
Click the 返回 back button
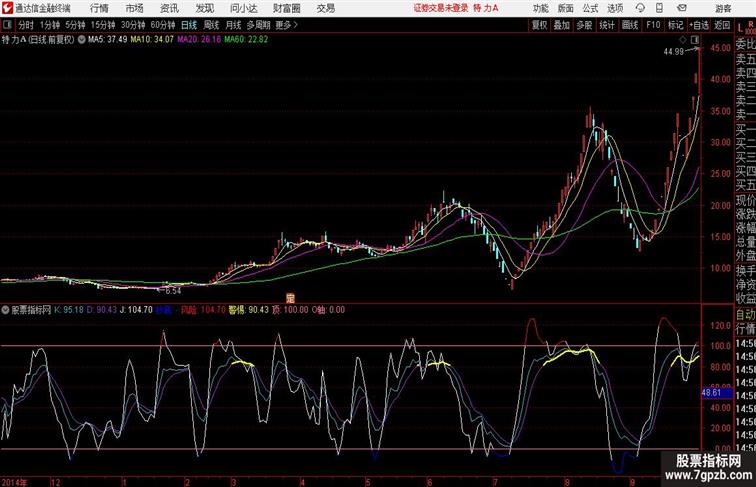722,25
